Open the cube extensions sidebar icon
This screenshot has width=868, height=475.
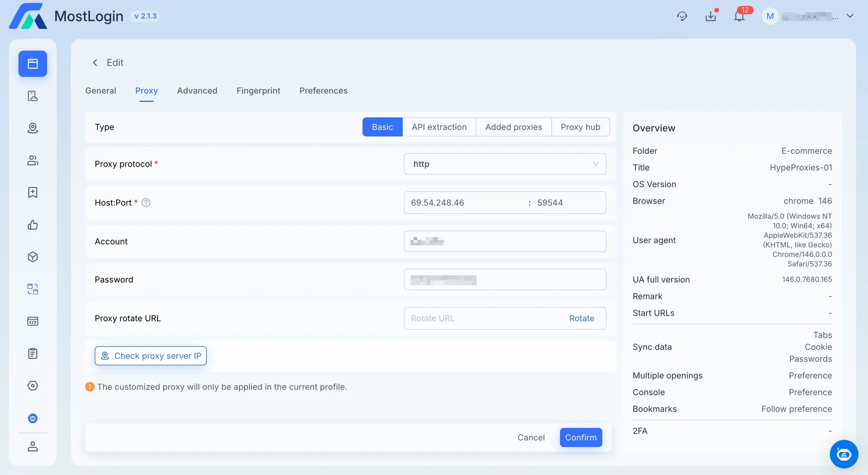click(33, 257)
